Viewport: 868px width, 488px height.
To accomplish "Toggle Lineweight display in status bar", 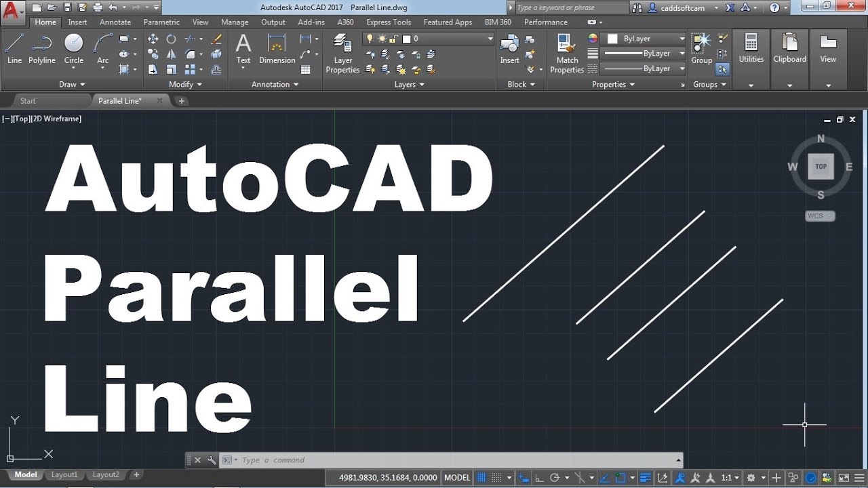I will (645, 477).
